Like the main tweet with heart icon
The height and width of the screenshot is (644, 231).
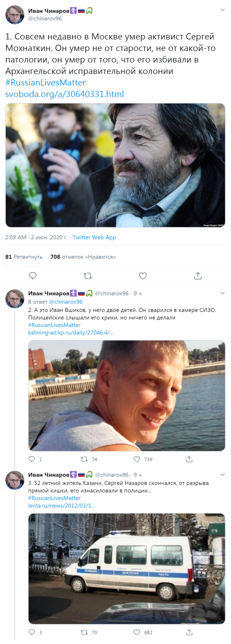[x=143, y=276]
